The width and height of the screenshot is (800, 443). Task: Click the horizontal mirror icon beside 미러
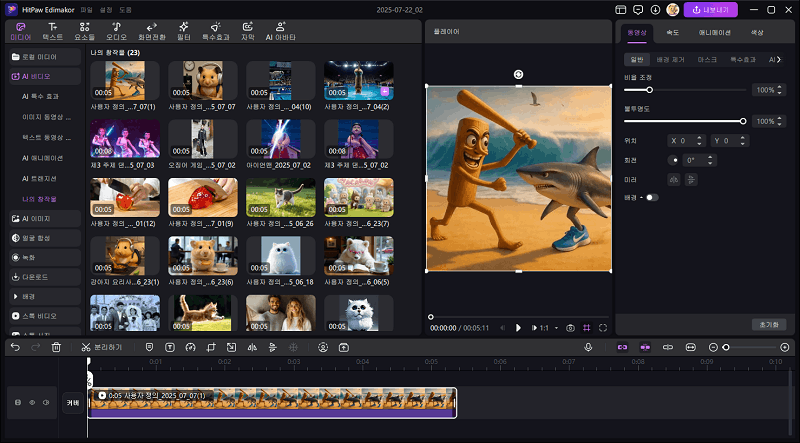[673, 180]
